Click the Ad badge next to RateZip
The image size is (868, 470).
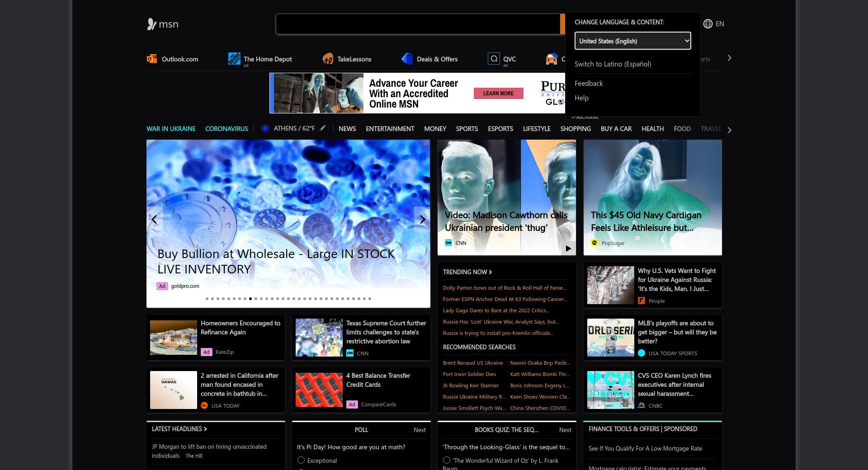tap(207, 352)
